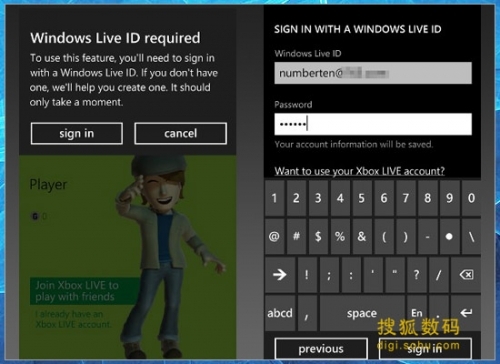Tap the # symbol key

[296, 236]
